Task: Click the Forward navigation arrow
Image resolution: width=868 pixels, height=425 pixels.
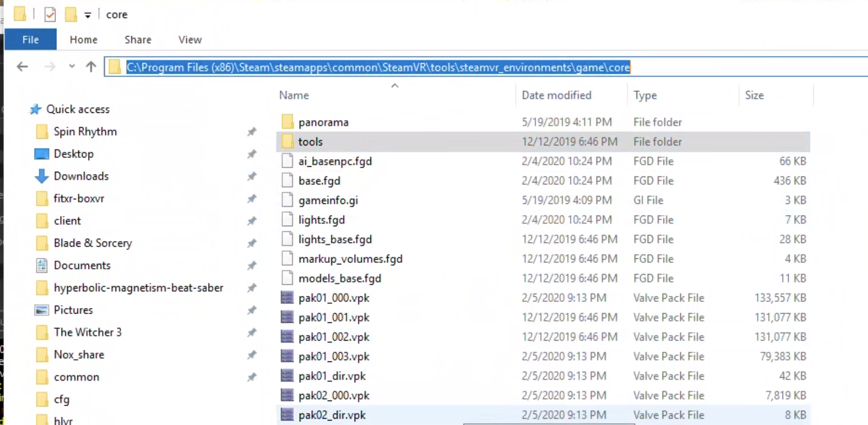Action: pyautogui.click(x=50, y=67)
